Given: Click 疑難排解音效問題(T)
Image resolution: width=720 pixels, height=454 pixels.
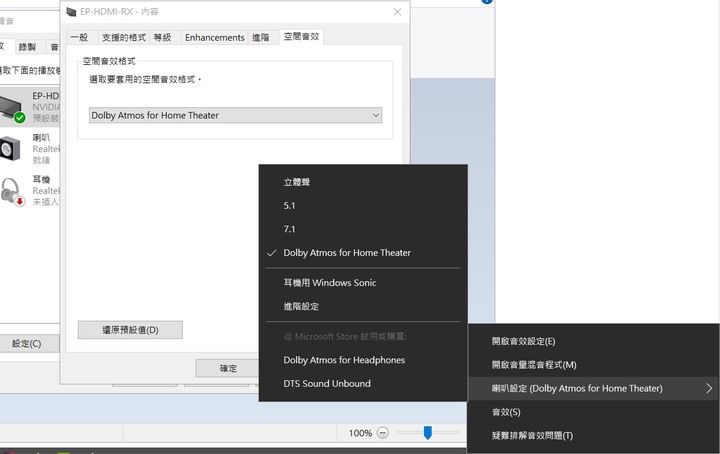Looking at the screenshot, I should [593, 436].
